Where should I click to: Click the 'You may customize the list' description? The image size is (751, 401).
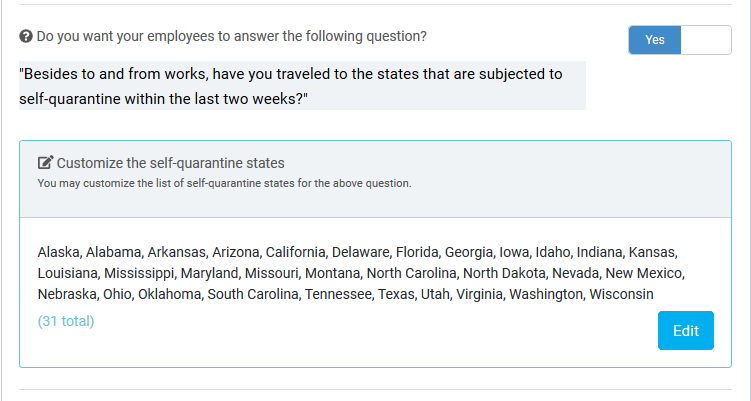pyautogui.click(x=224, y=183)
